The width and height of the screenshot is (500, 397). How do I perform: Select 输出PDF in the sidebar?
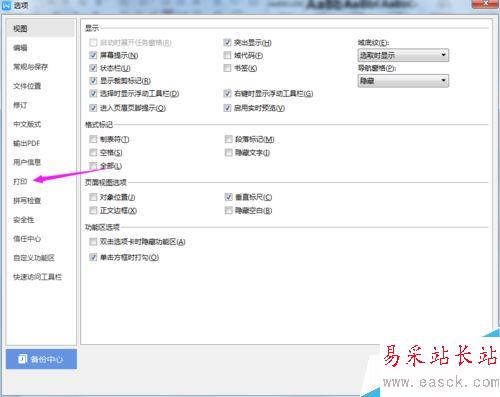pyautogui.click(x=26, y=143)
